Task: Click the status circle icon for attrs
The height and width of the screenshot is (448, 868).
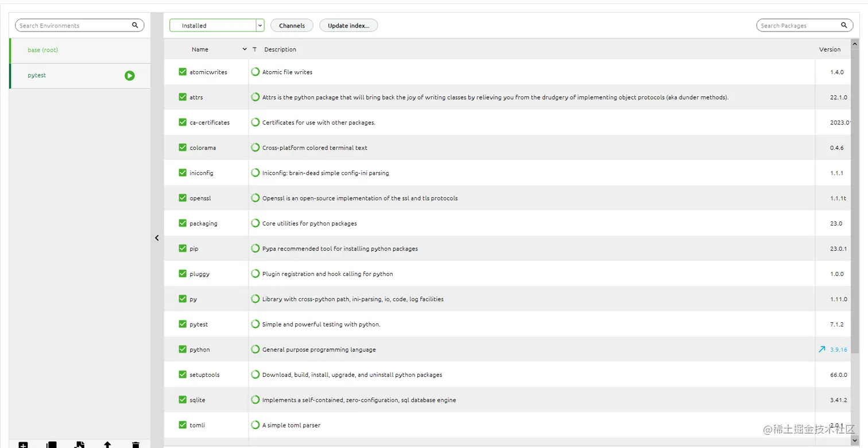Action: click(255, 97)
